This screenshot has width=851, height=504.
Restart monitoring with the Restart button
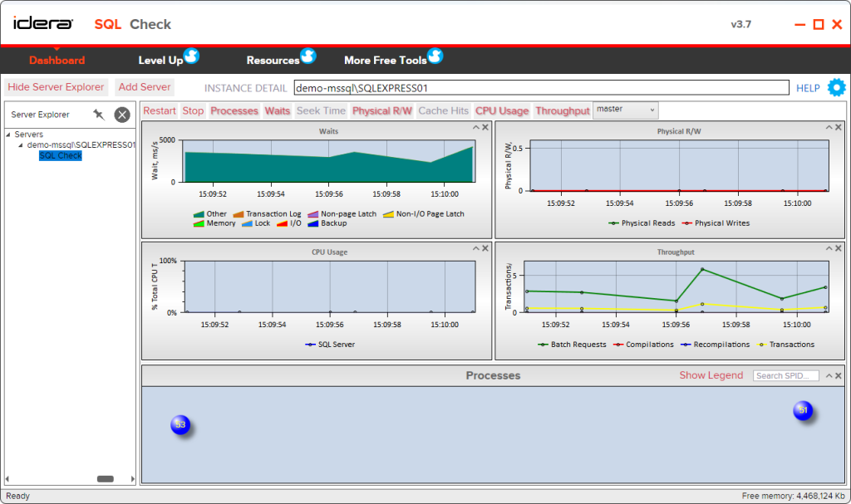pyautogui.click(x=160, y=110)
